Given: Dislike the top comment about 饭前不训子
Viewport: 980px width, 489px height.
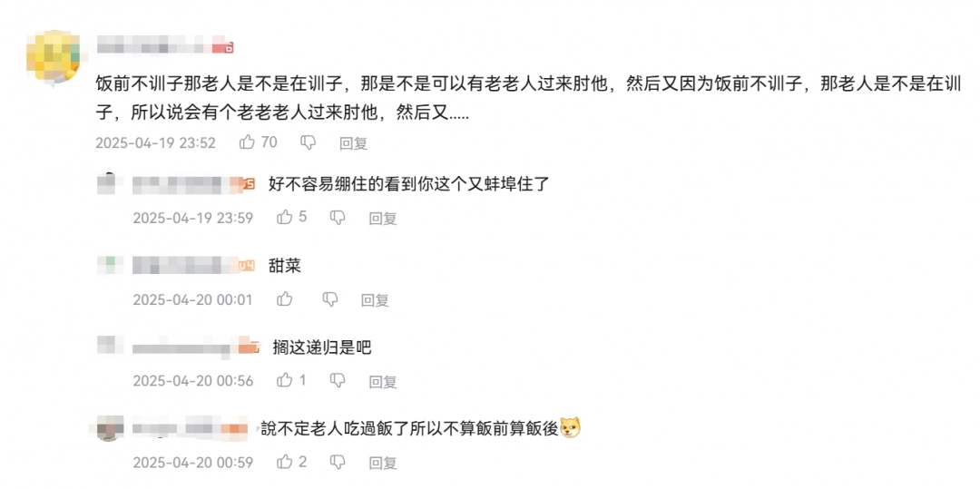Looking at the screenshot, I should [x=308, y=142].
